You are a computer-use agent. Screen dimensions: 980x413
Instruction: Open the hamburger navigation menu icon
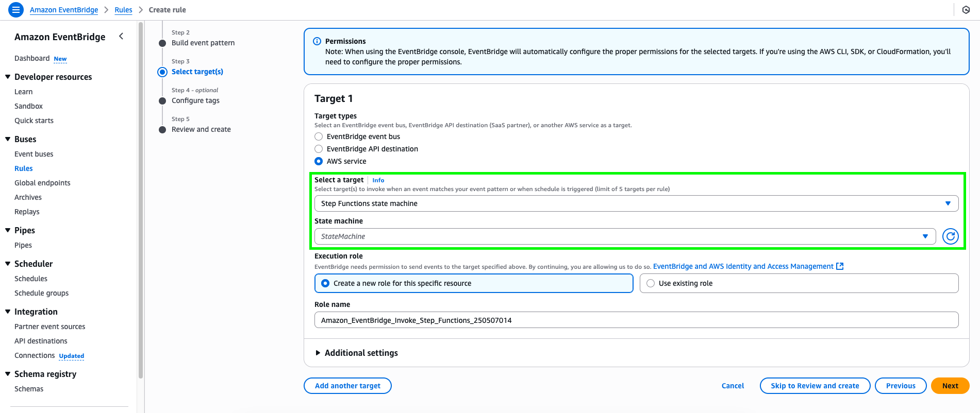(16, 10)
